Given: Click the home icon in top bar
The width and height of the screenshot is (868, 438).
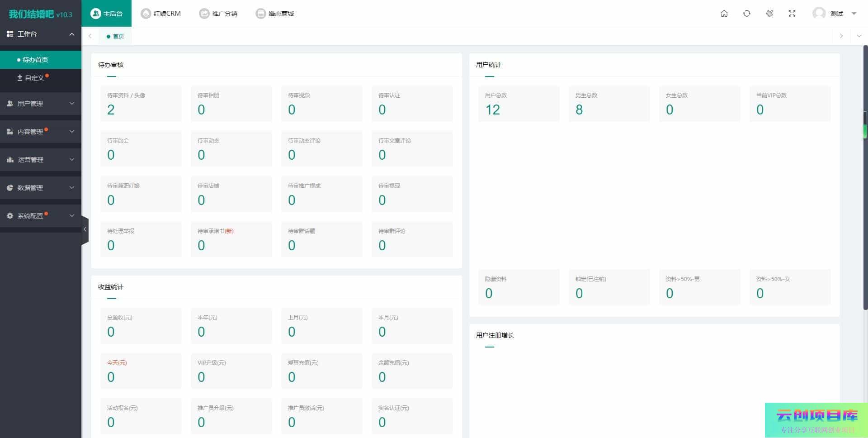Looking at the screenshot, I should tap(724, 14).
